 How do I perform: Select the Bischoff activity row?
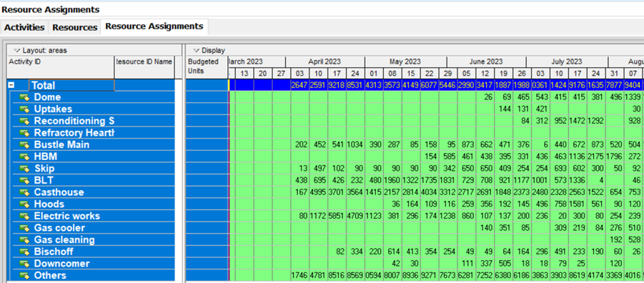point(92,252)
